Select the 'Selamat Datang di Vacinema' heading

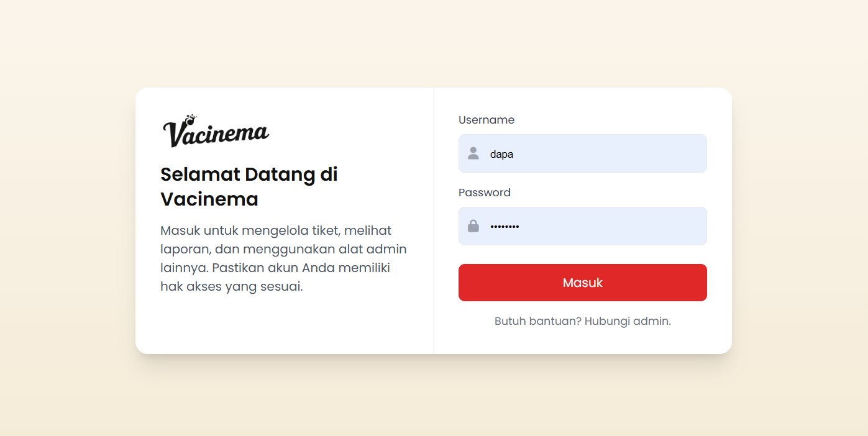pos(249,186)
